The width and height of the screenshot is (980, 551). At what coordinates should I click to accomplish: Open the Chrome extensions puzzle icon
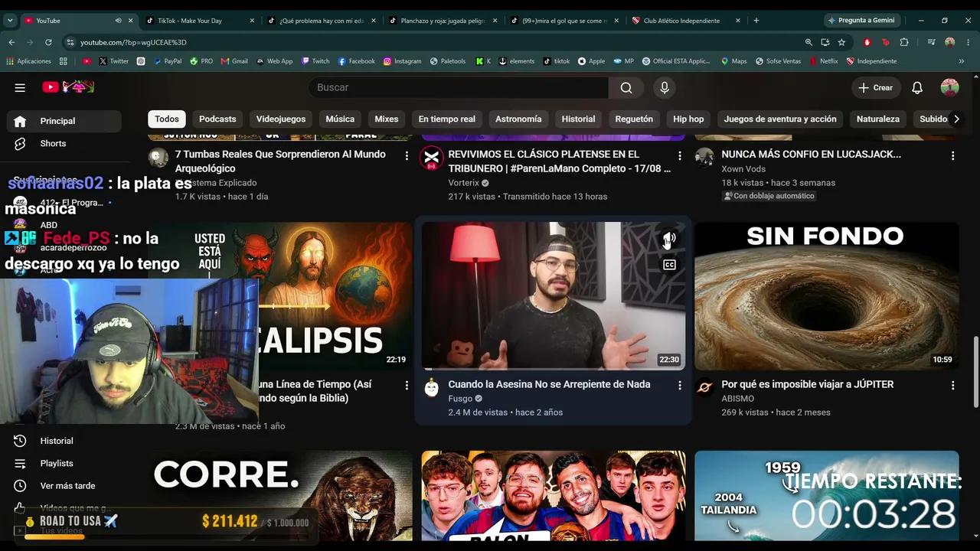click(904, 42)
